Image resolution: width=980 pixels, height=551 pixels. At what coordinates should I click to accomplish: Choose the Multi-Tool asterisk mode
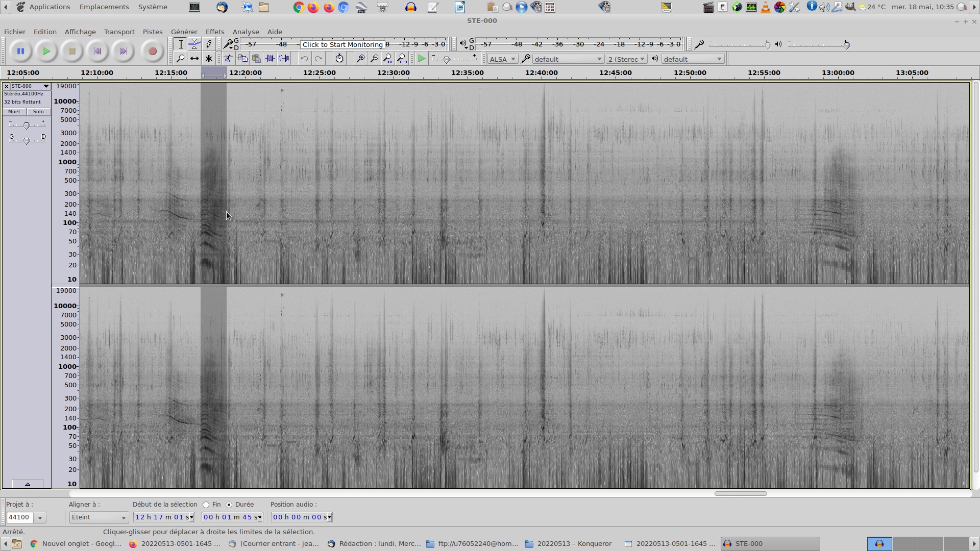209,59
